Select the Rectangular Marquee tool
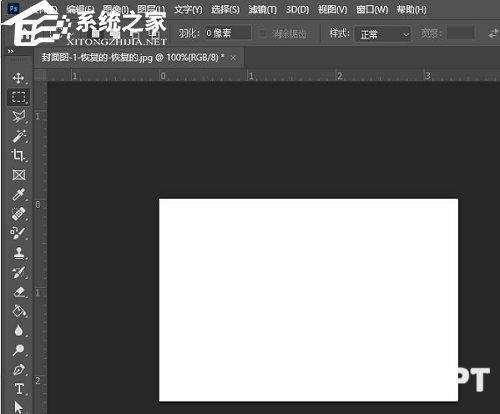 click(18, 97)
